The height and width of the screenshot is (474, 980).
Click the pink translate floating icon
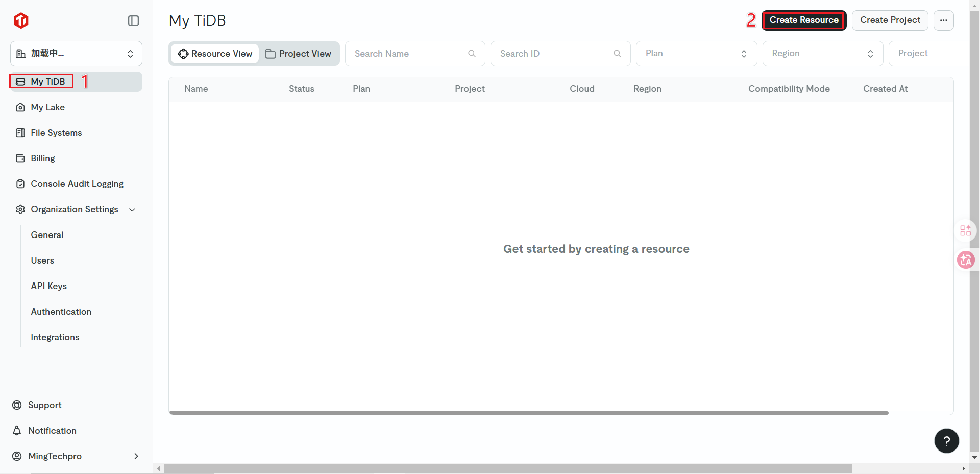966,260
